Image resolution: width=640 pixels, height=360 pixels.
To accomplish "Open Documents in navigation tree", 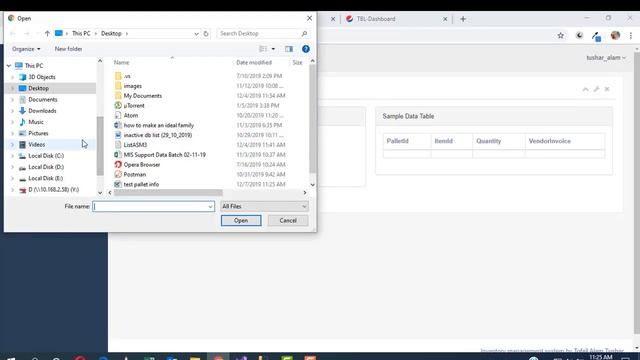I will 42,100.
